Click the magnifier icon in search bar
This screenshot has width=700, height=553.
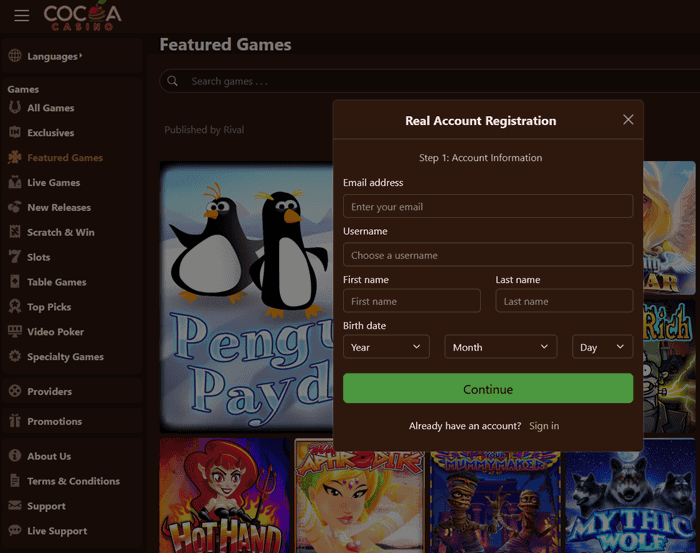[x=172, y=81]
